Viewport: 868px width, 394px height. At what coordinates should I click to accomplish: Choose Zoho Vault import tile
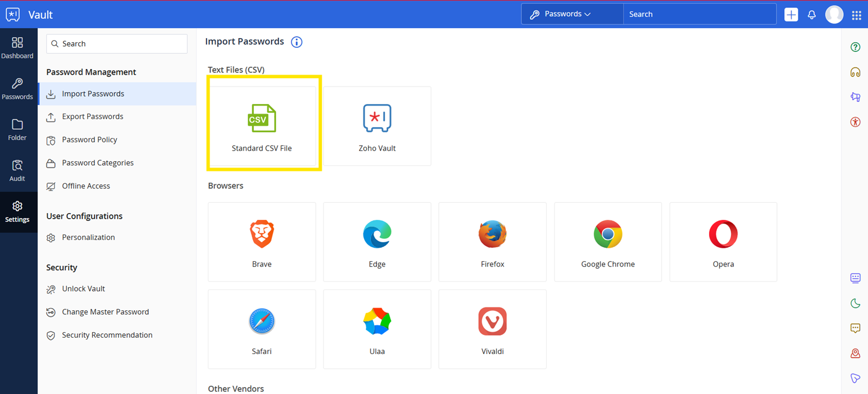377,126
